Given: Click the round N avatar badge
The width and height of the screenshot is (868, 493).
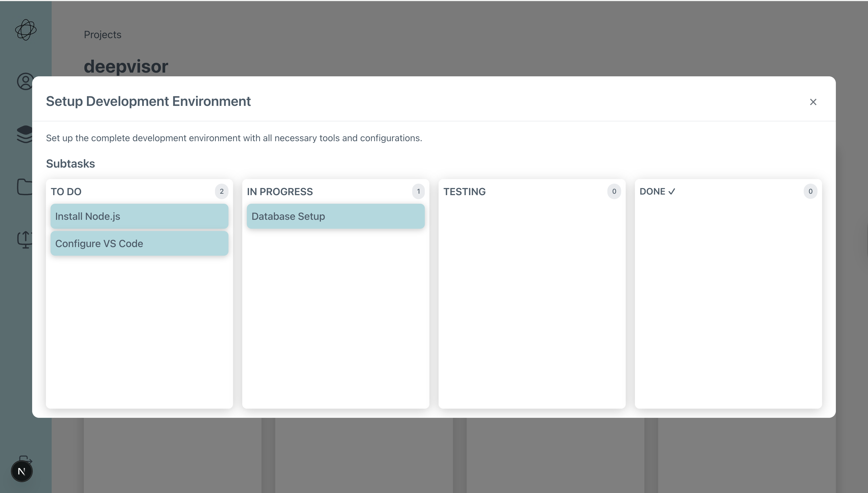Looking at the screenshot, I should coord(22,471).
